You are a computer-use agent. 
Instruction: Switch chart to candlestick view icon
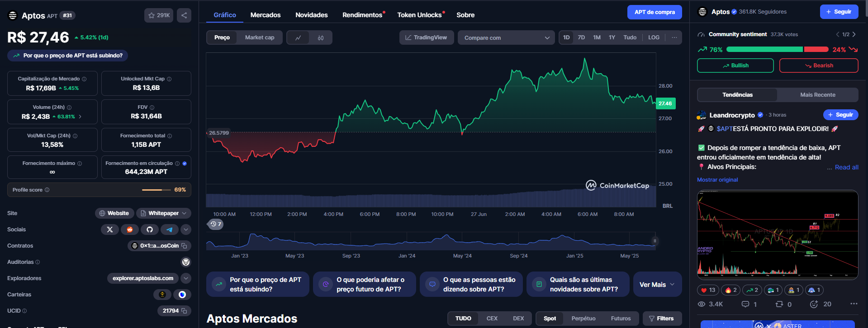321,37
